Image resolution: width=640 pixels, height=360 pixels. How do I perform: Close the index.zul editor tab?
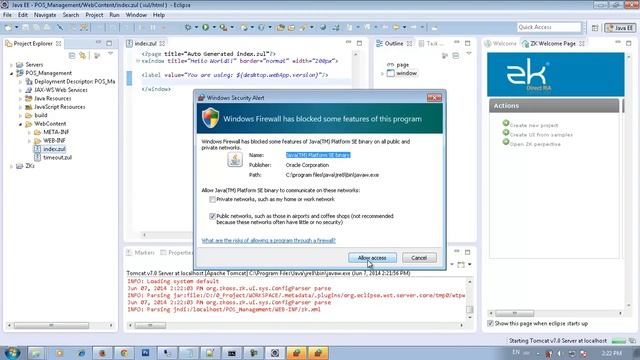coord(162,43)
